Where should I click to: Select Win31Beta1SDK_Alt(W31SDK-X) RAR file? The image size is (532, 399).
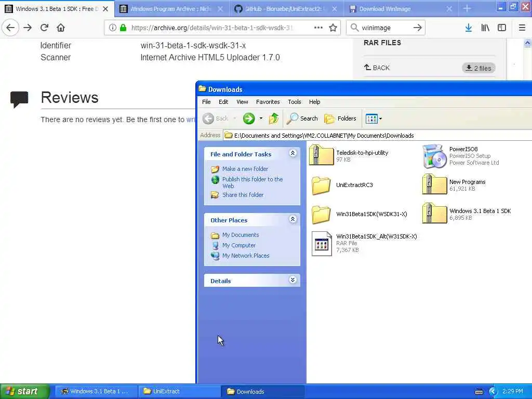[x=364, y=243]
